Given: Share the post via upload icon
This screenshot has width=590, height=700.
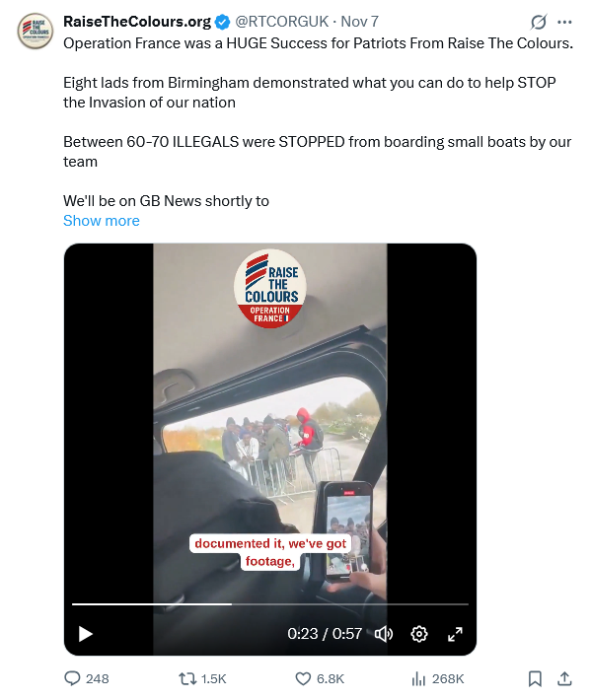Looking at the screenshot, I should coord(564,678).
